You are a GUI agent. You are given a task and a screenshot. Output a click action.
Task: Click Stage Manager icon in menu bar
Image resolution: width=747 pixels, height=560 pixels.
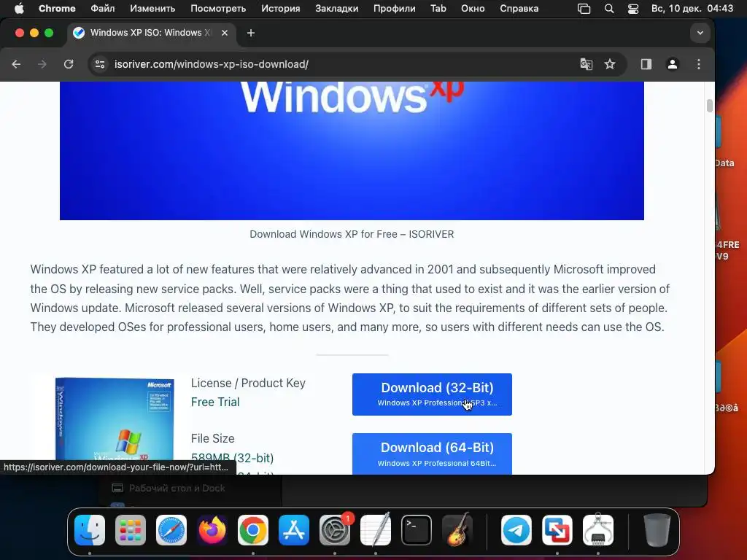(x=584, y=9)
